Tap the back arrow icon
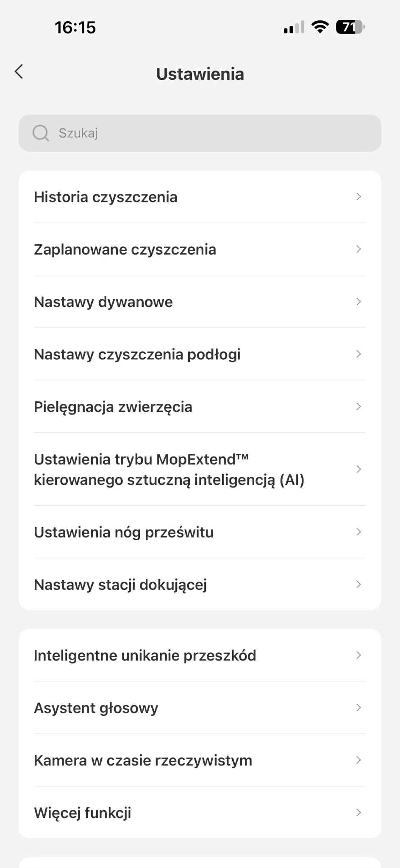400x868 pixels. click(x=19, y=72)
